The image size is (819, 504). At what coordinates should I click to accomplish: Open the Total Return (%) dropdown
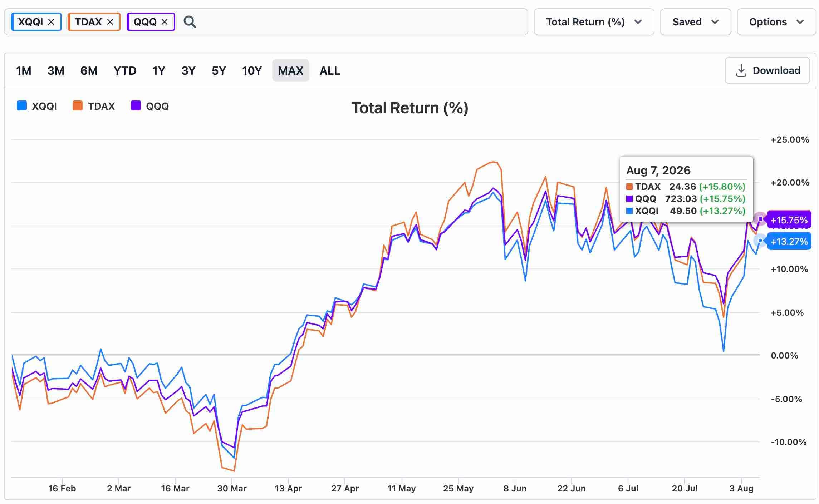(594, 22)
